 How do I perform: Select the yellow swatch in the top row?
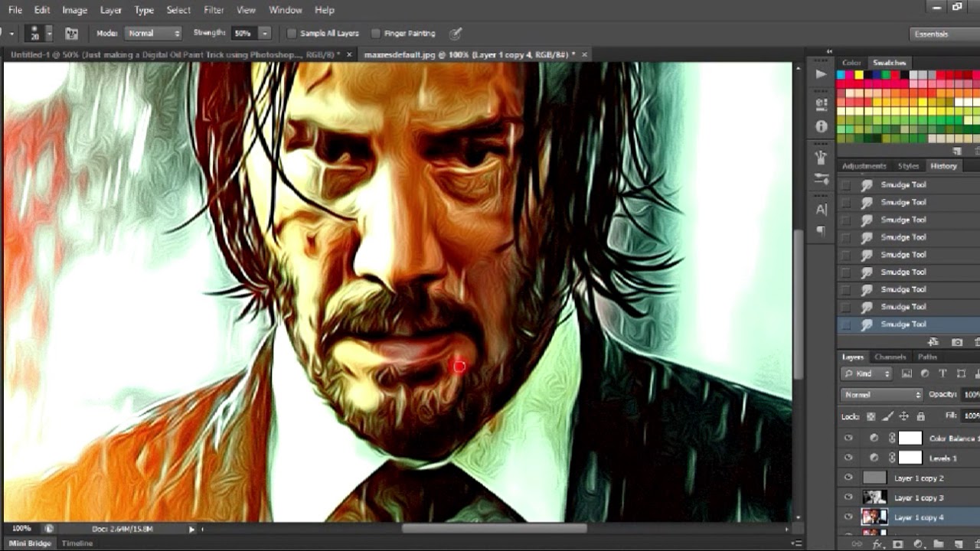(859, 75)
